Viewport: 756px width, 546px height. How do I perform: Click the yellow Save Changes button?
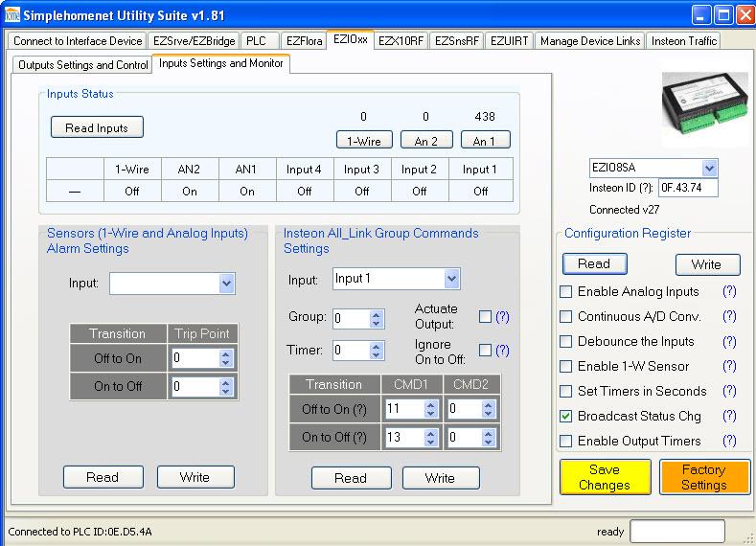[606, 477]
